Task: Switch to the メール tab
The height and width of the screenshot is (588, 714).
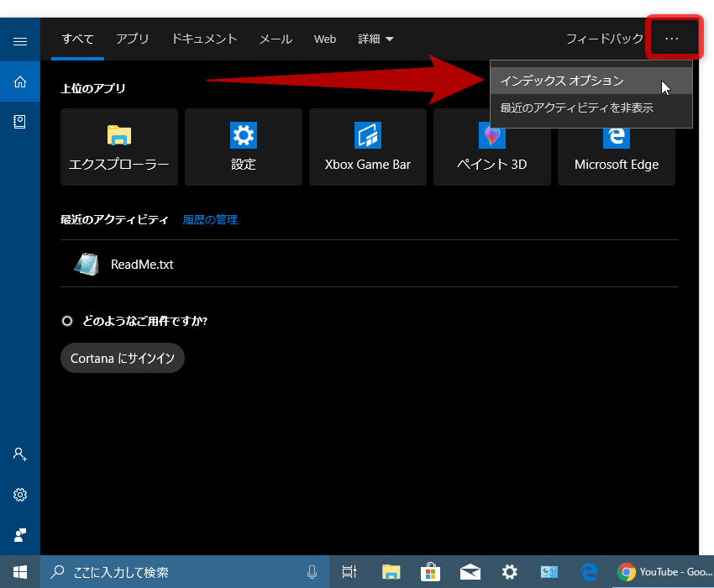Action: coord(276,39)
